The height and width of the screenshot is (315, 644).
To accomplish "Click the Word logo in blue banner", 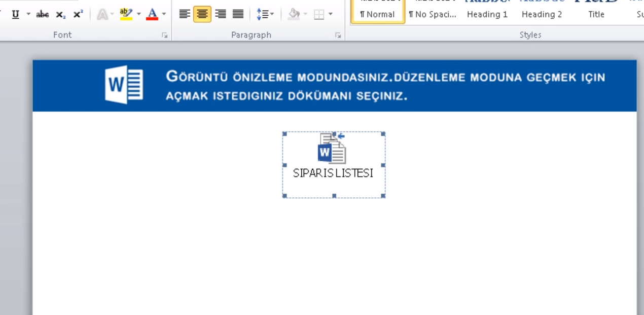I will (124, 86).
